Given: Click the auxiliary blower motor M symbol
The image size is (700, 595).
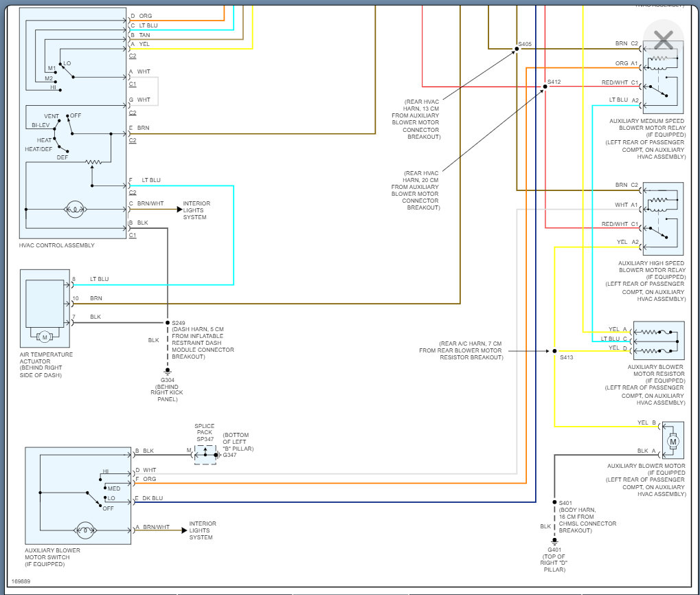Looking at the screenshot, I should [x=673, y=442].
